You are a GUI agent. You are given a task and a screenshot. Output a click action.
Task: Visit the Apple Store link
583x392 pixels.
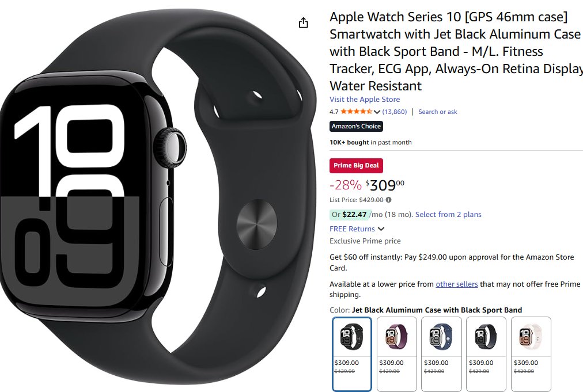point(364,99)
